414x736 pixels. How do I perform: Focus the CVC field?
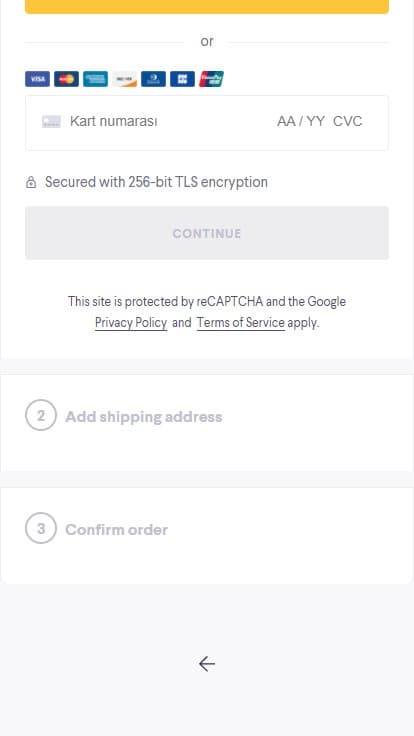[x=348, y=122]
